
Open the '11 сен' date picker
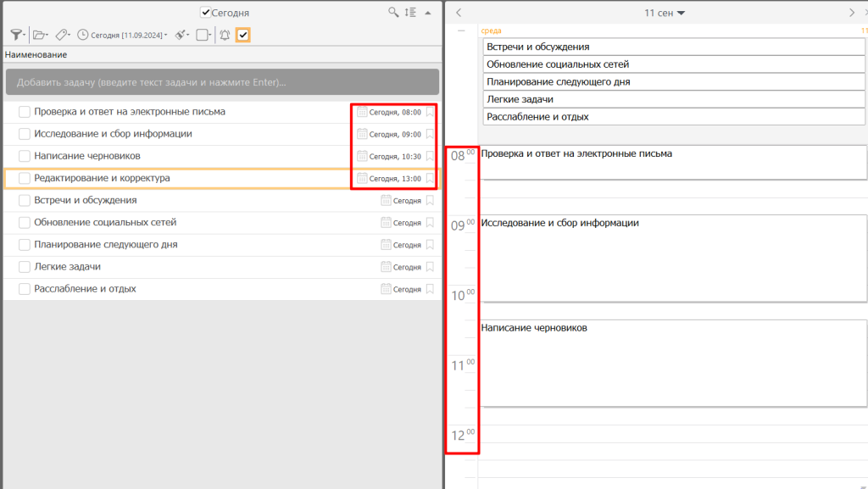point(665,13)
